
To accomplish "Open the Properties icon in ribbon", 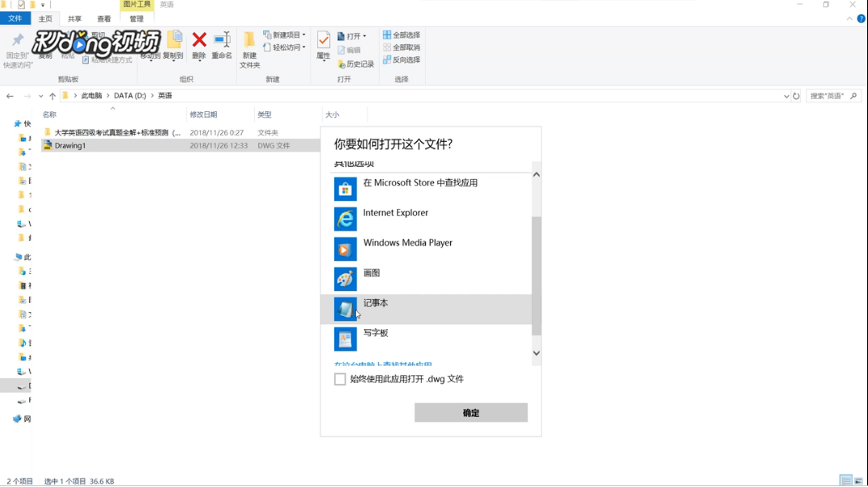I will coord(323,40).
